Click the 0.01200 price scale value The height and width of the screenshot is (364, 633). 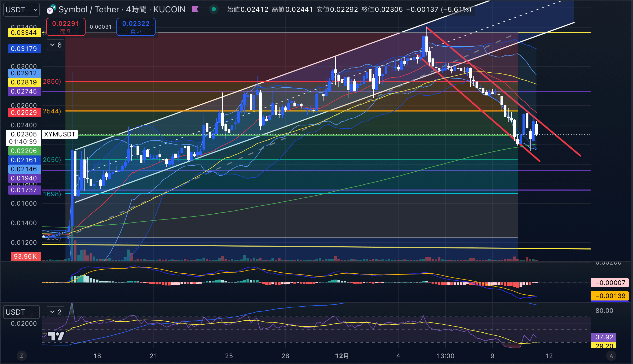[x=24, y=243]
